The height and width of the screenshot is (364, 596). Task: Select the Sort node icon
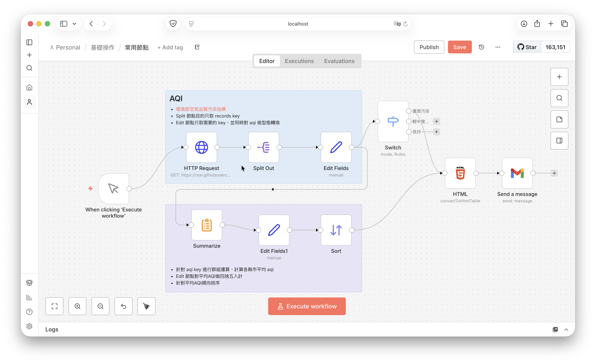click(336, 230)
